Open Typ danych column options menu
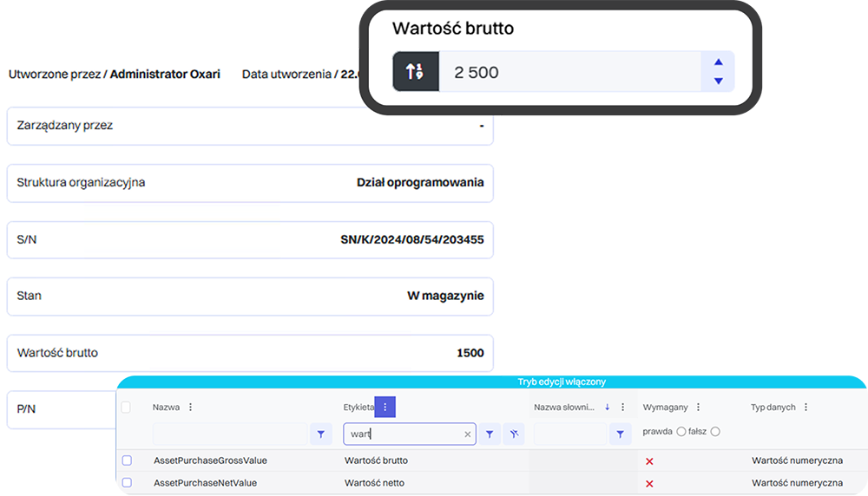This screenshot has width=868, height=496. pos(806,407)
